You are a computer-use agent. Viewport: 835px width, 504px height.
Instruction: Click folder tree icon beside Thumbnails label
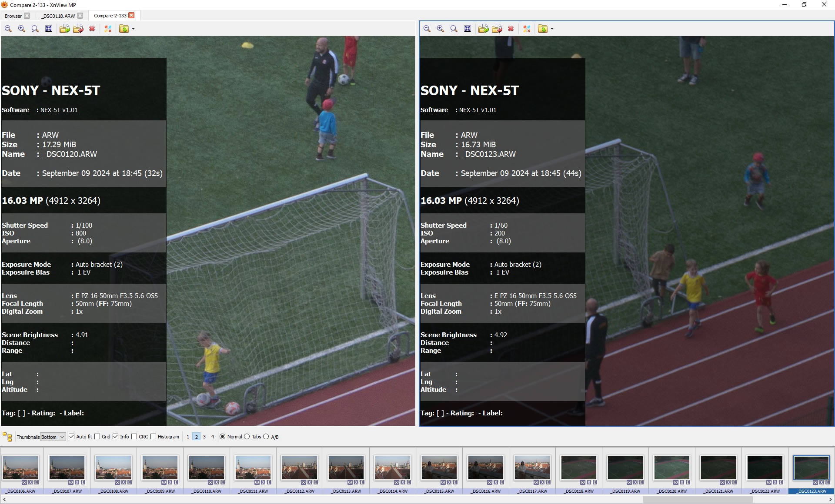pyautogui.click(x=7, y=437)
